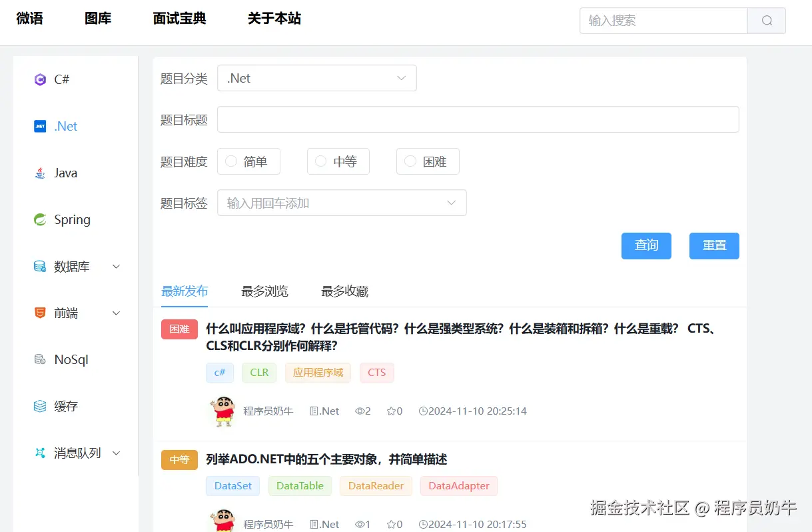Select the NoSql category icon
812x532 pixels.
point(41,359)
